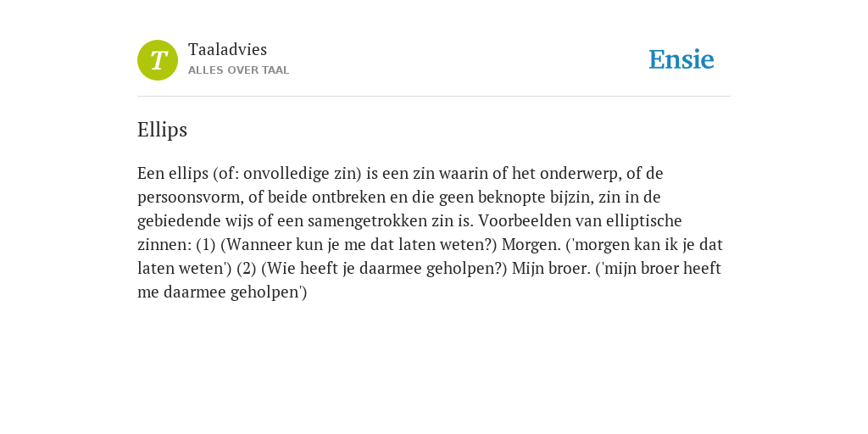Screen dimensions: 868x434
Task: Click the final line 'me daarmee geholpen'
Action: pyautogui.click(x=220, y=292)
